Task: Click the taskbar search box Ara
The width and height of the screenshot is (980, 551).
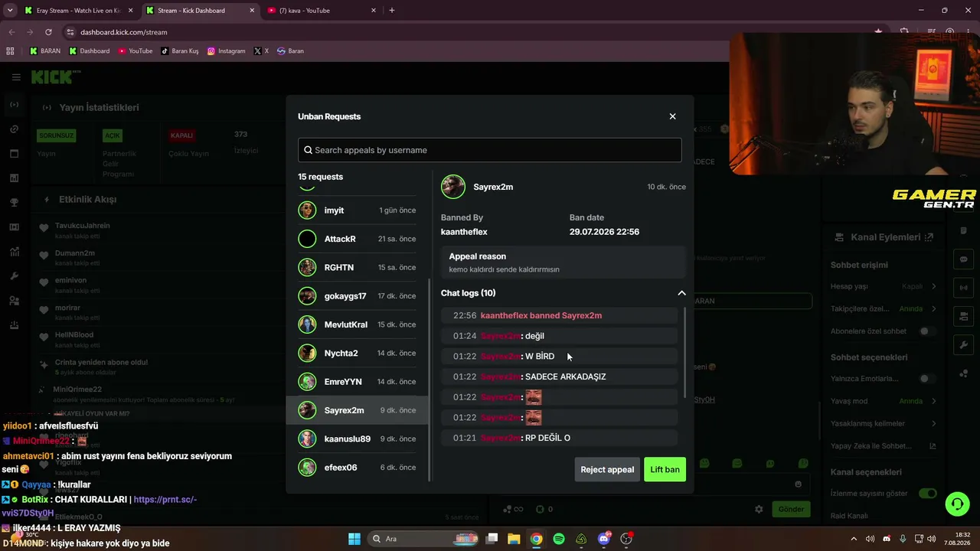Action: [x=422, y=539]
